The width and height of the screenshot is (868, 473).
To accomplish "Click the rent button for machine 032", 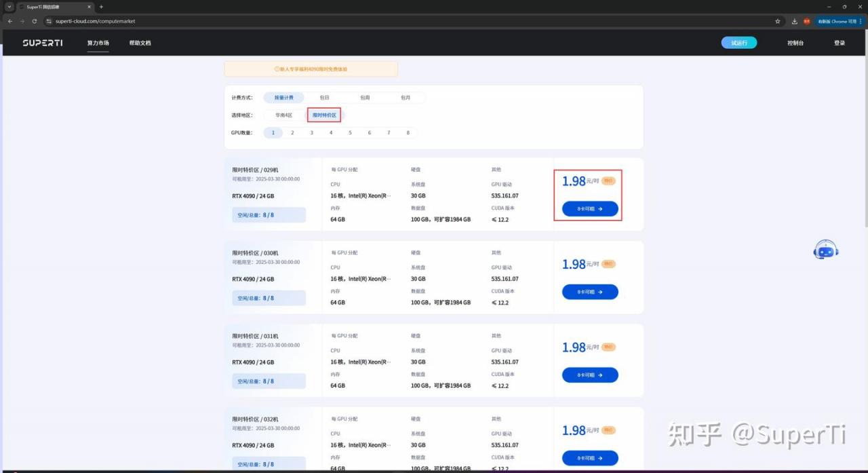I will tap(590, 459).
